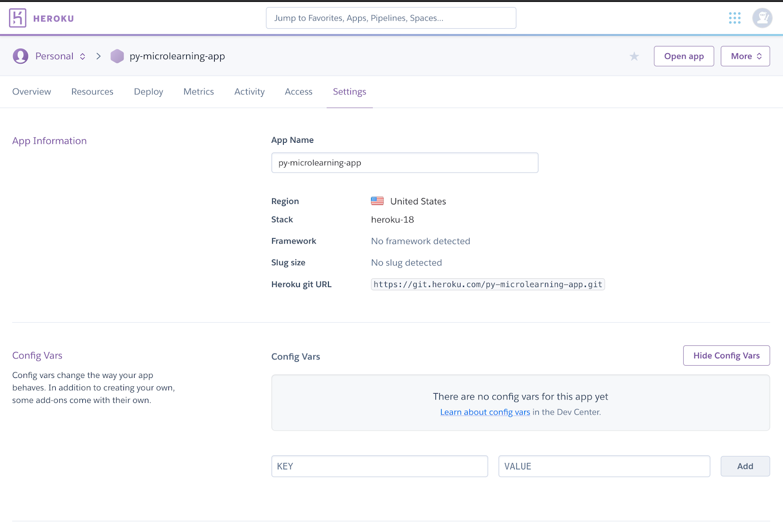Click the Add config var button
Screen dimensions: 783x532
tap(745, 466)
